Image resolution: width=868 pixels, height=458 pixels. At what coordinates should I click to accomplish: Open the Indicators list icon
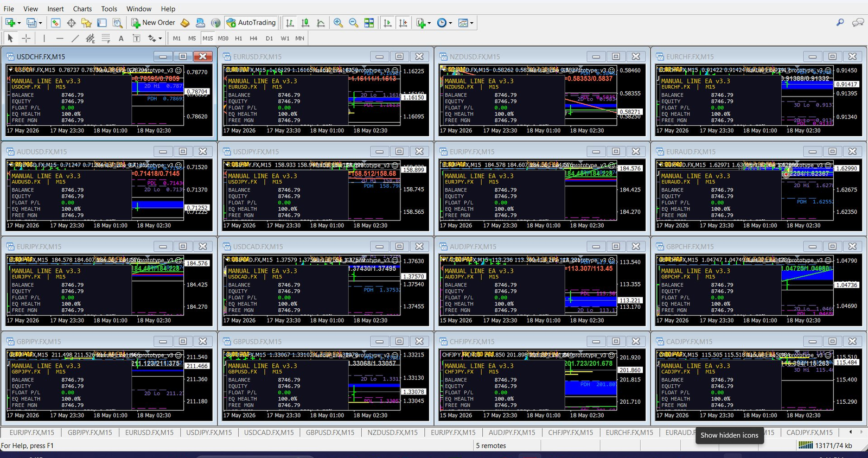421,23
